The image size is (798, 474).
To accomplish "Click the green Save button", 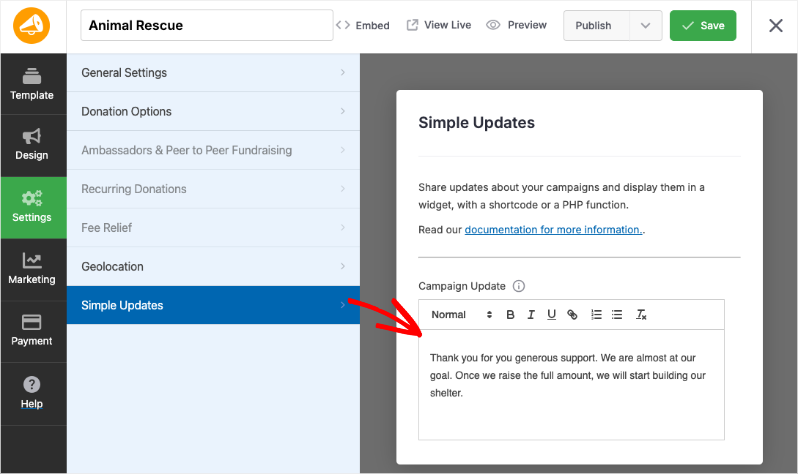I will [x=703, y=25].
